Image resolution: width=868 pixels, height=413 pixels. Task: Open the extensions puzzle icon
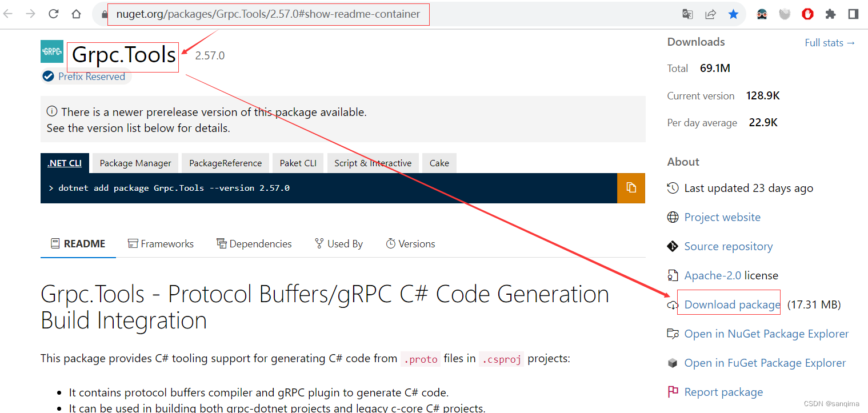[x=830, y=14]
